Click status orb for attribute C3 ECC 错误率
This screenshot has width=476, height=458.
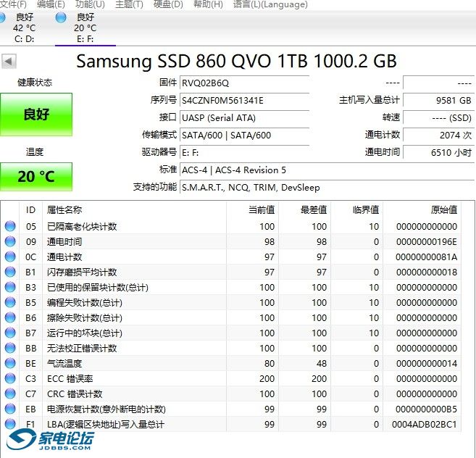coord(10,378)
